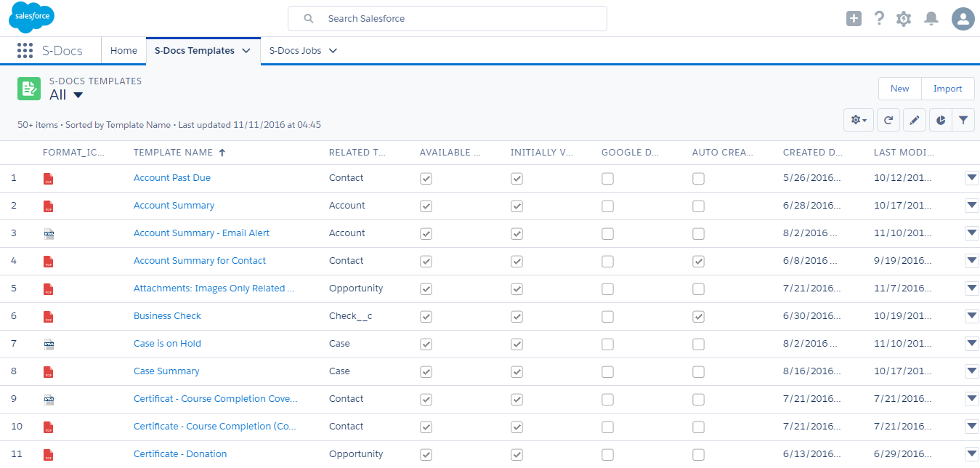Click the PDF icon for Account Past Due
The image size is (980, 468).
click(49, 179)
